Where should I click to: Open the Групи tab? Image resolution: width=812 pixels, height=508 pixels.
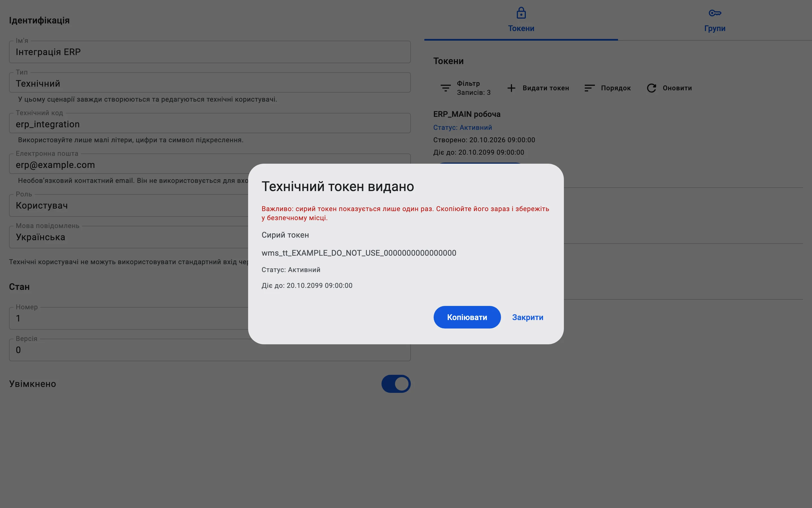(715, 20)
